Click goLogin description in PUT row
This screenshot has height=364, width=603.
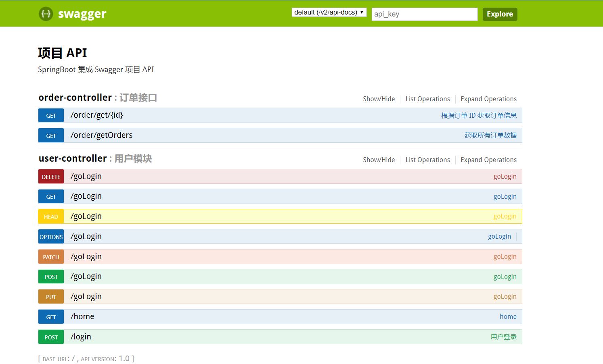(x=505, y=297)
